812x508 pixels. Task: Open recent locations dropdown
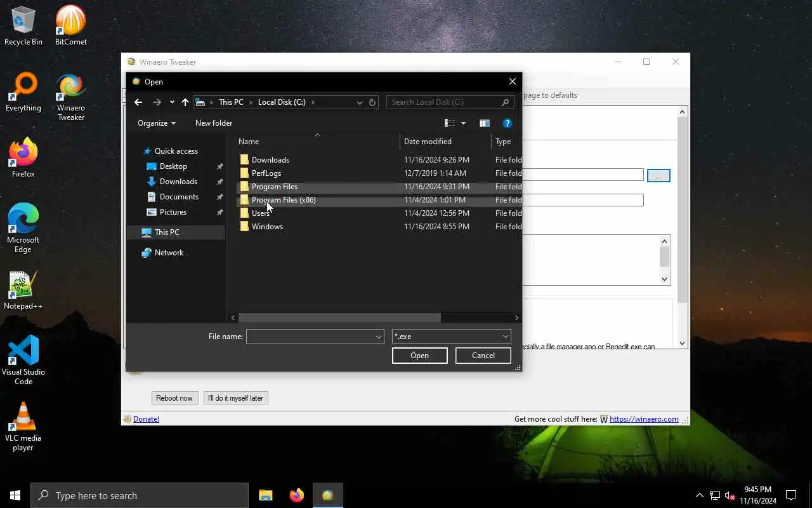[172, 102]
